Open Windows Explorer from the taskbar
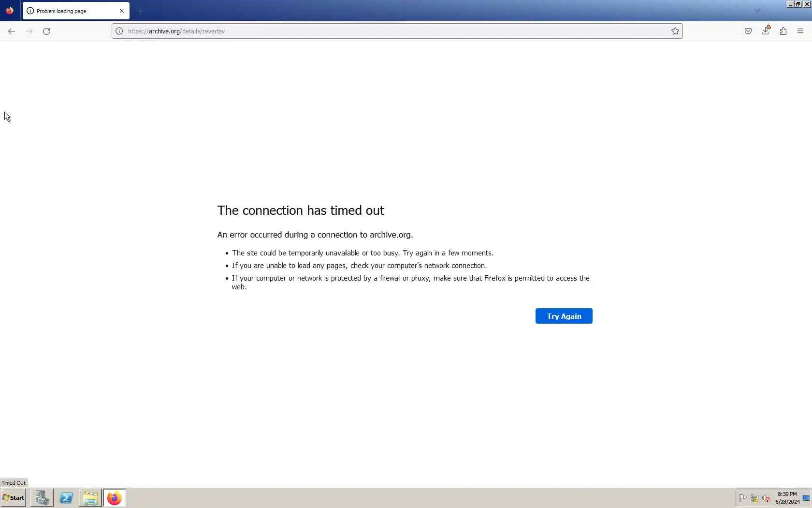 click(x=90, y=498)
